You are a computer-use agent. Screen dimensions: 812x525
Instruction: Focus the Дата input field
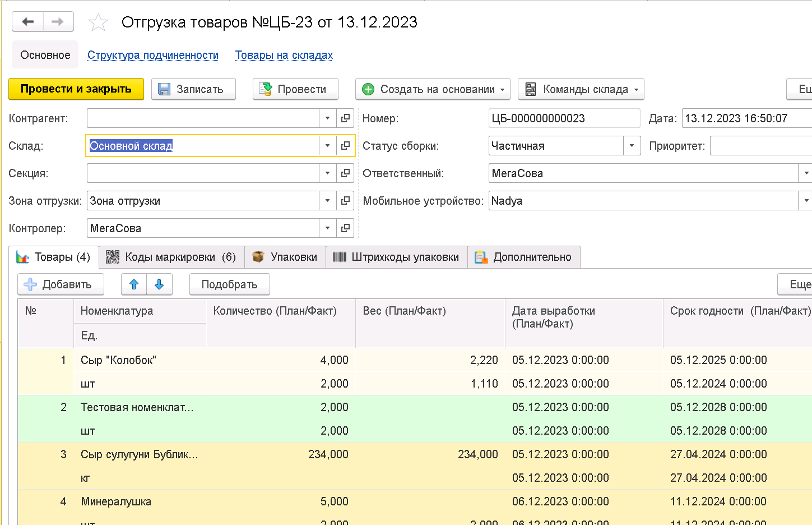tap(747, 118)
